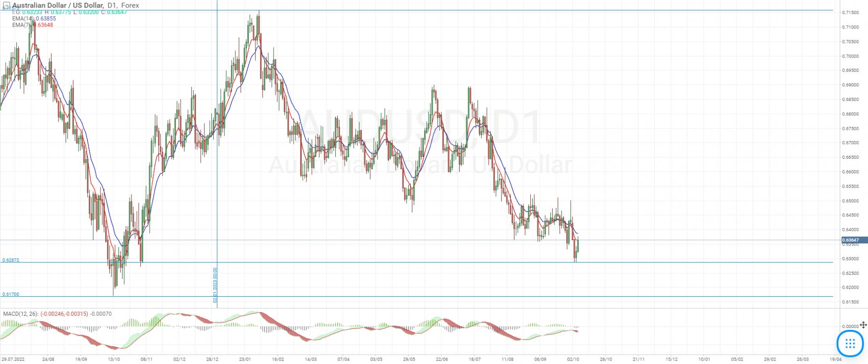Click the 19/04 date axis label
Viewport: 868px width, 364px height.
[836, 359]
